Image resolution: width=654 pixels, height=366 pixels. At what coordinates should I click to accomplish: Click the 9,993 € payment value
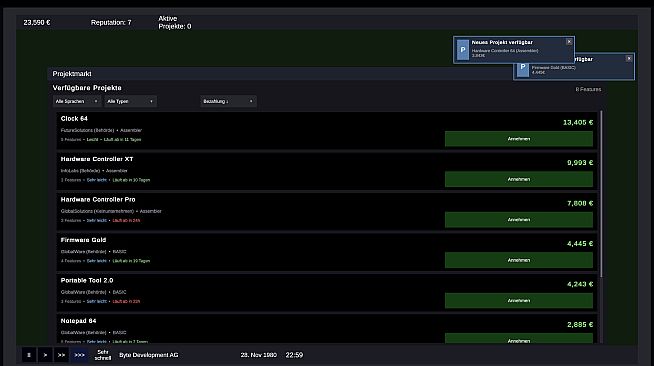coord(580,163)
